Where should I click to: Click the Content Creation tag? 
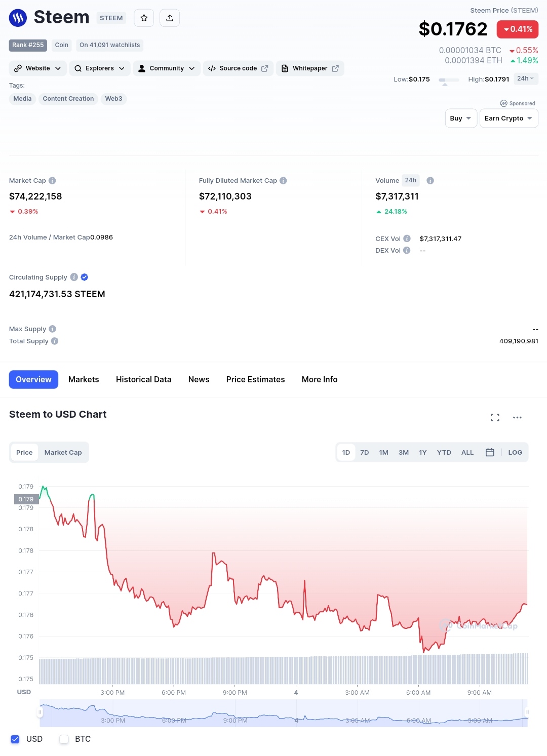pyautogui.click(x=68, y=99)
